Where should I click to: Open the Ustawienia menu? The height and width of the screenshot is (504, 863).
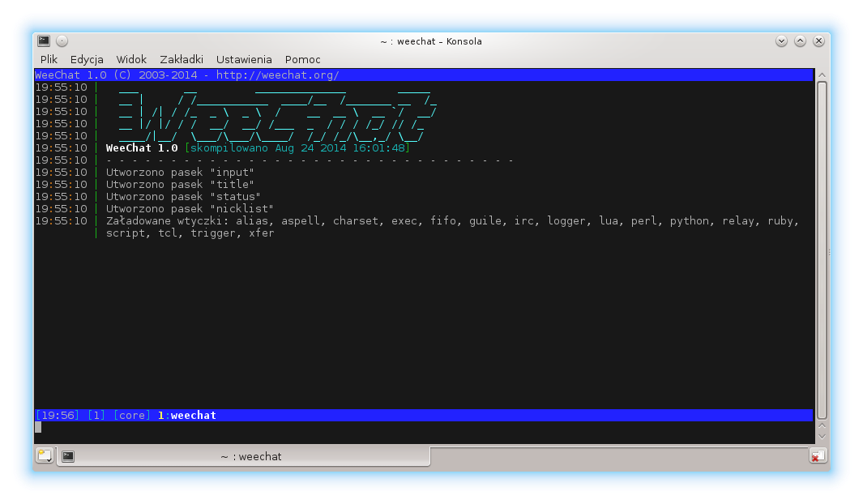(x=244, y=59)
